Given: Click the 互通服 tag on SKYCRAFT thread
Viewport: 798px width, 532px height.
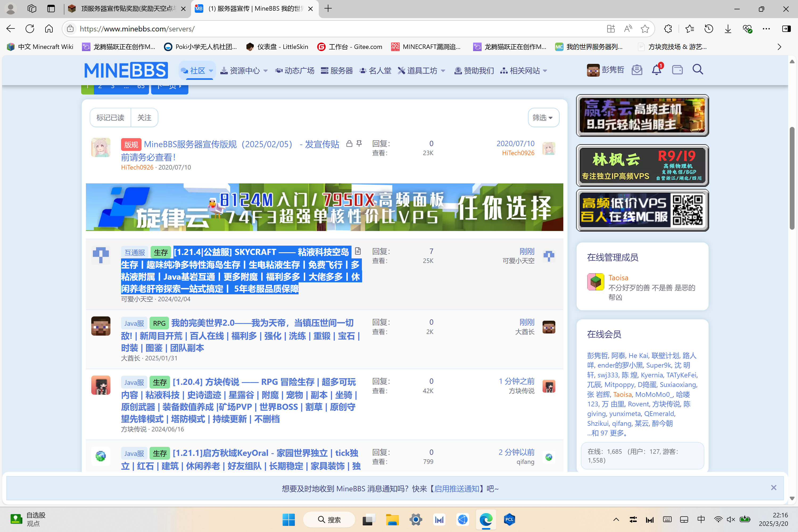Looking at the screenshot, I should click(135, 253).
